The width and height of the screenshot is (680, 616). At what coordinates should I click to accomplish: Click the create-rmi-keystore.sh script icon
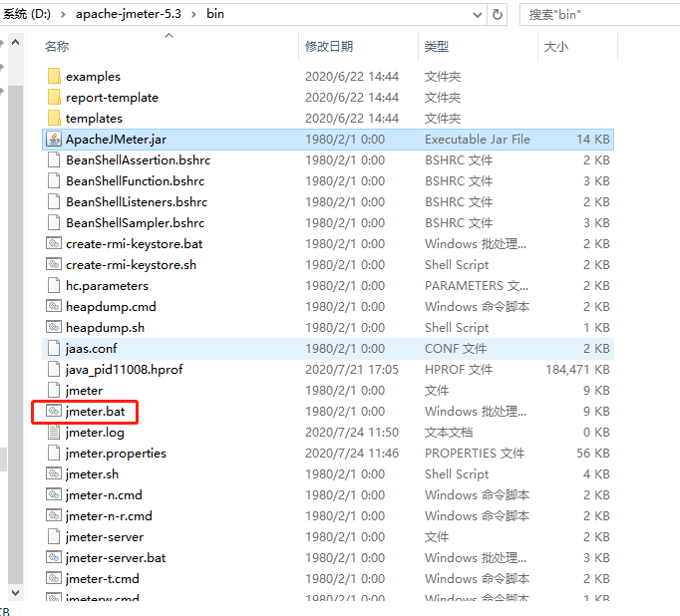point(54,264)
